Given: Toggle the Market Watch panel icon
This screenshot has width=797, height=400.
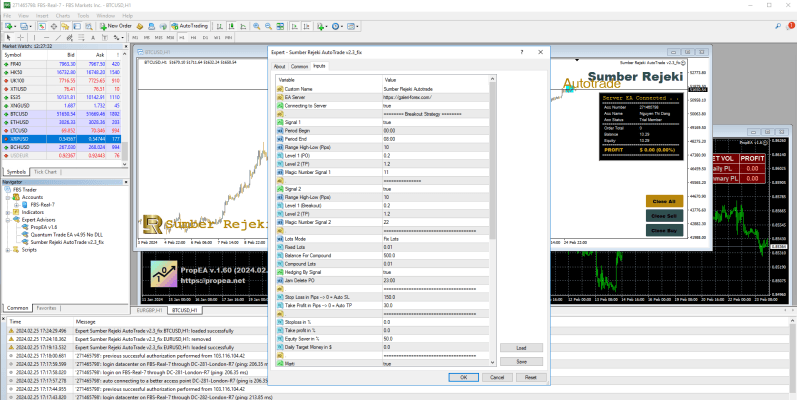Looking at the screenshot, I should [42, 26].
